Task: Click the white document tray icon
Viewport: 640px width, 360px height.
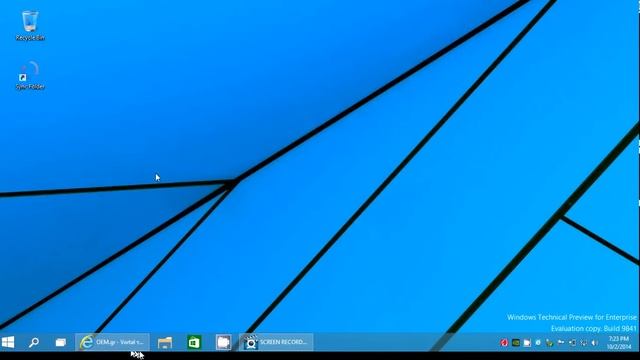Action: click(x=527, y=343)
